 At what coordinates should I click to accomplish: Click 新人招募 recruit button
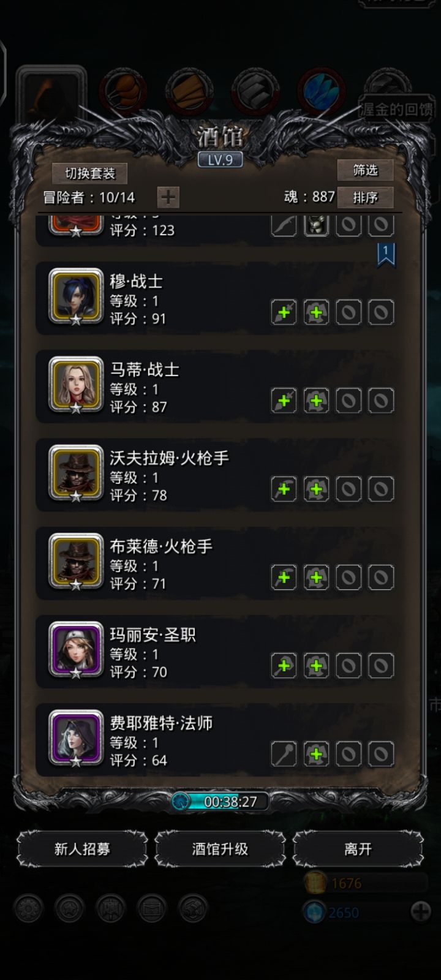click(82, 849)
